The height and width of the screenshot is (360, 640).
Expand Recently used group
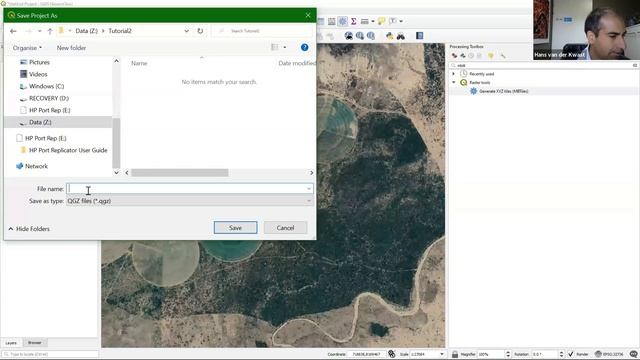coord(453,74)
